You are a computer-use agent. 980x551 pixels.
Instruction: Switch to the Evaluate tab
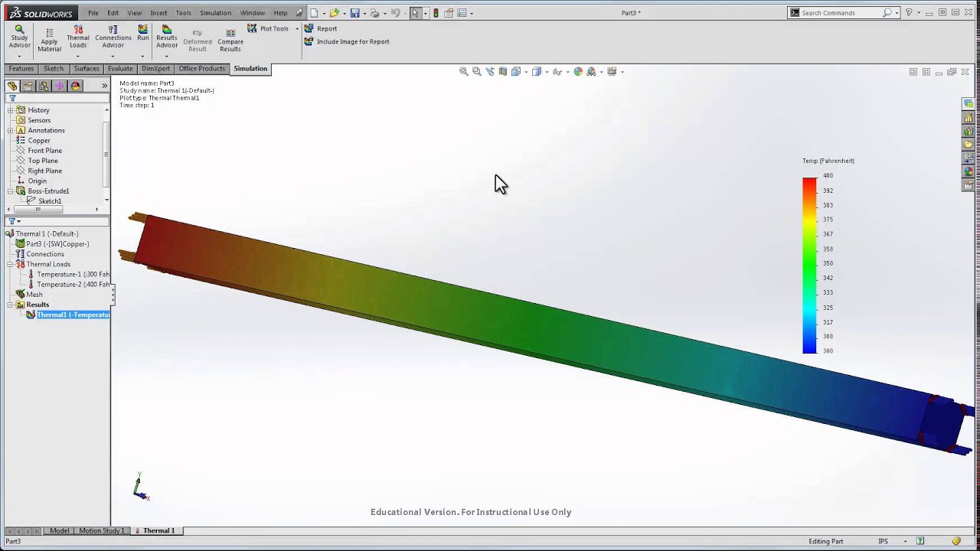coord(120,69)
